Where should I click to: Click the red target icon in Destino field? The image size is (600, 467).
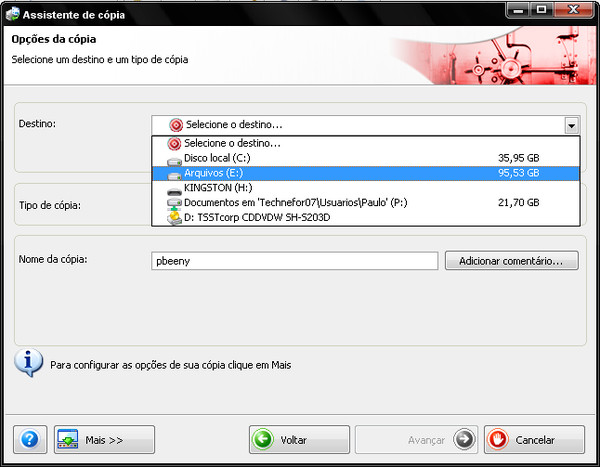(x=176, y=125)
